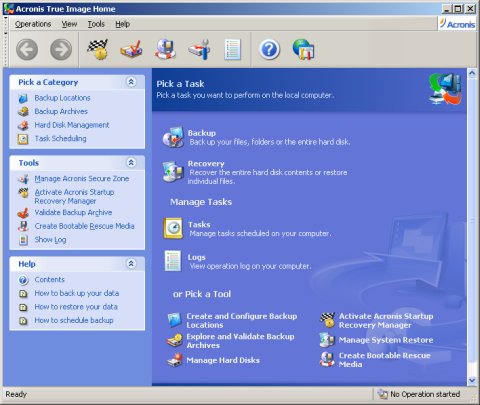Click Manage Acronis Secure Zone toolbar icon

pos(199,49)
